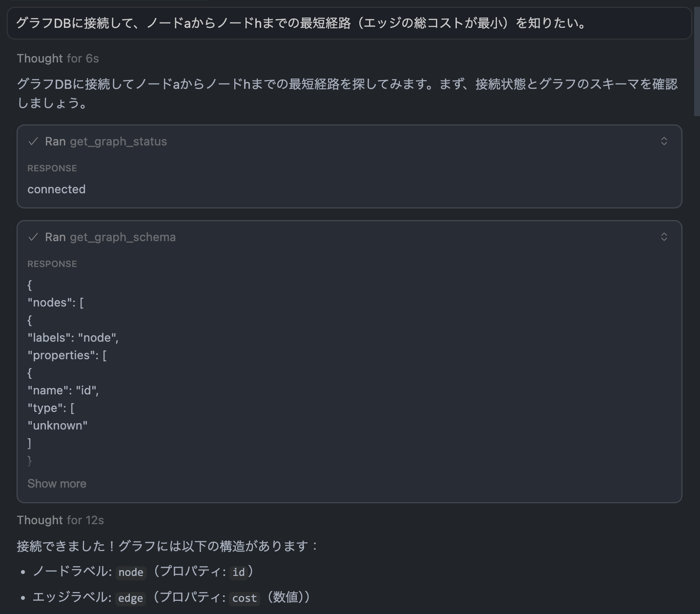Screen dimensions: 700x614
Task: Expand the Thought for 12s section
Action: pyautogui.click(x=60, y=520)
